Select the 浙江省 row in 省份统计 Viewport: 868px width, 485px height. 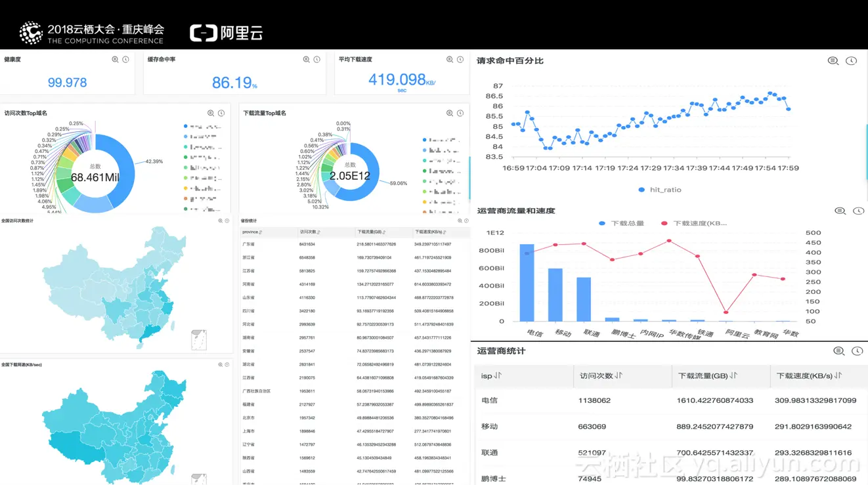(355, 257)
